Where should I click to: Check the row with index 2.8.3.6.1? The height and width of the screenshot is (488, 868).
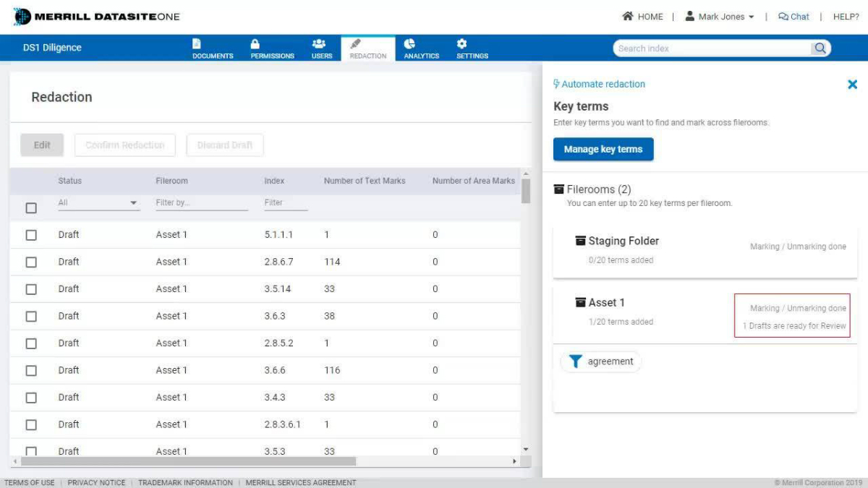(31, 424)
